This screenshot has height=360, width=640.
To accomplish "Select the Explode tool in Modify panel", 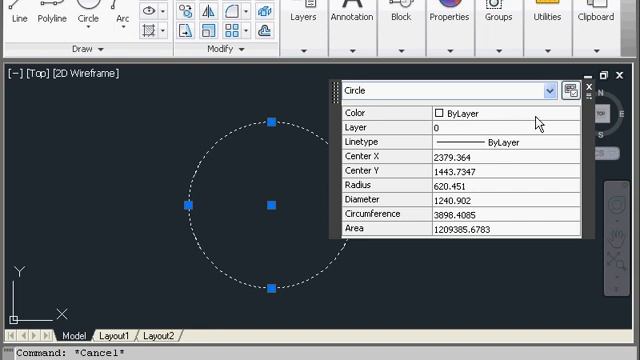I will [264, 11].
